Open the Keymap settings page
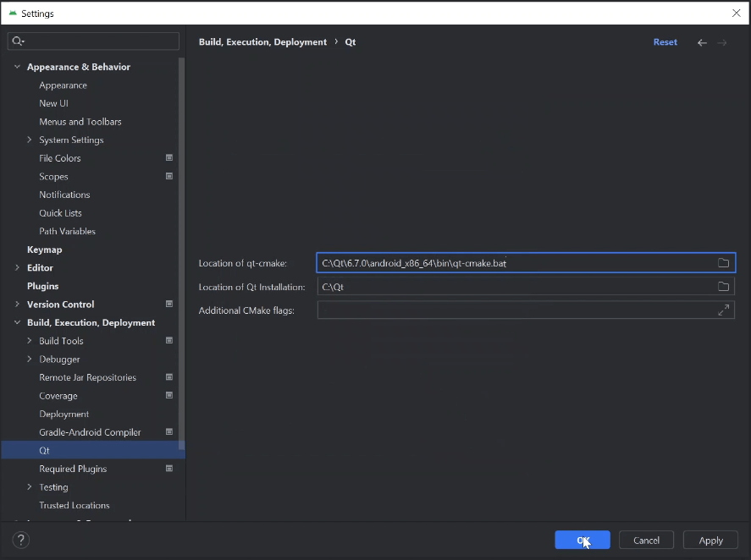This screenshot has width=751, height=560. [x=44, y=250]
